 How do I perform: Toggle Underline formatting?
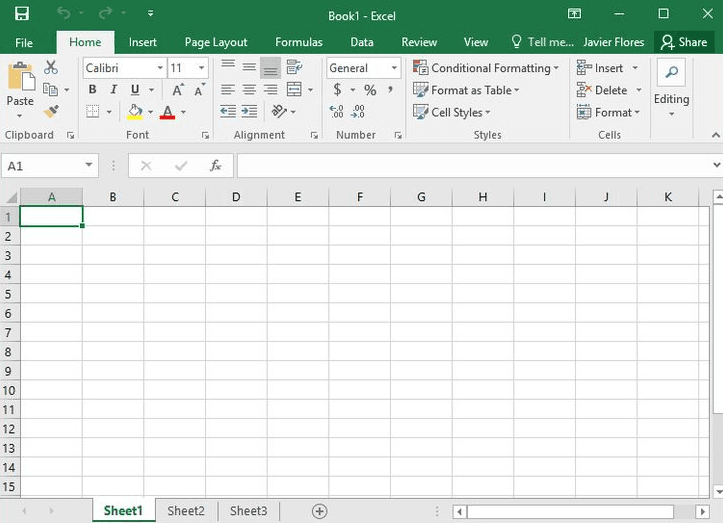point(135,89)
